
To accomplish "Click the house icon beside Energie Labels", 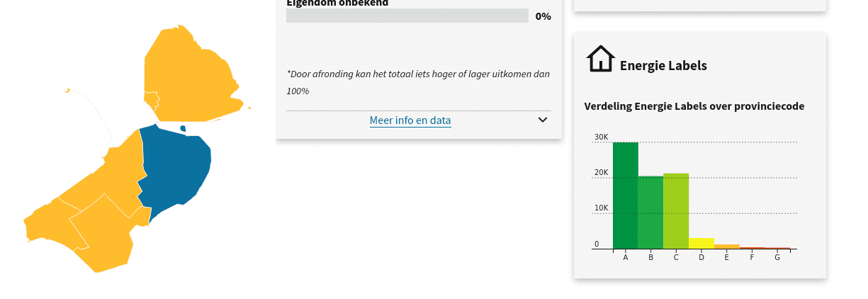I will [600, 59].
